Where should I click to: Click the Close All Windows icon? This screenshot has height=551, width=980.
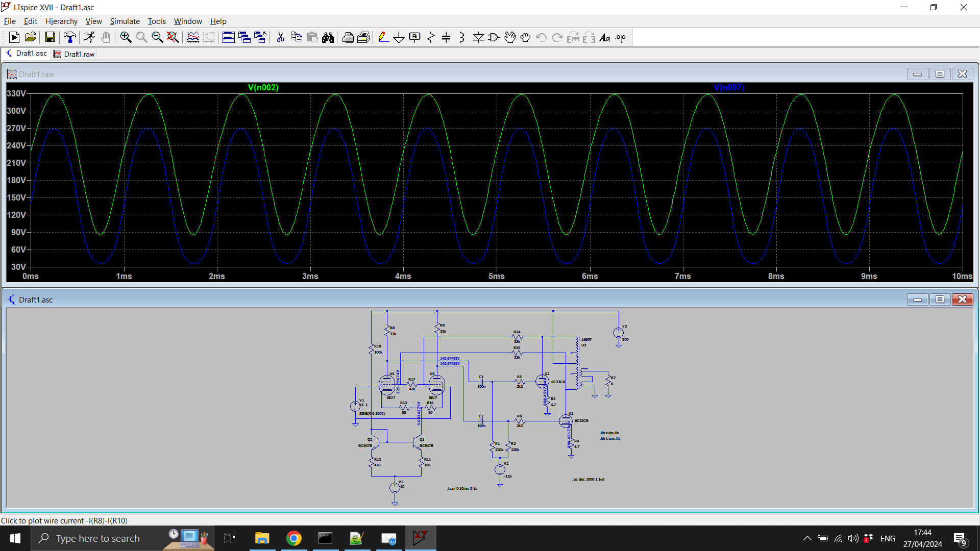(260, 37)
